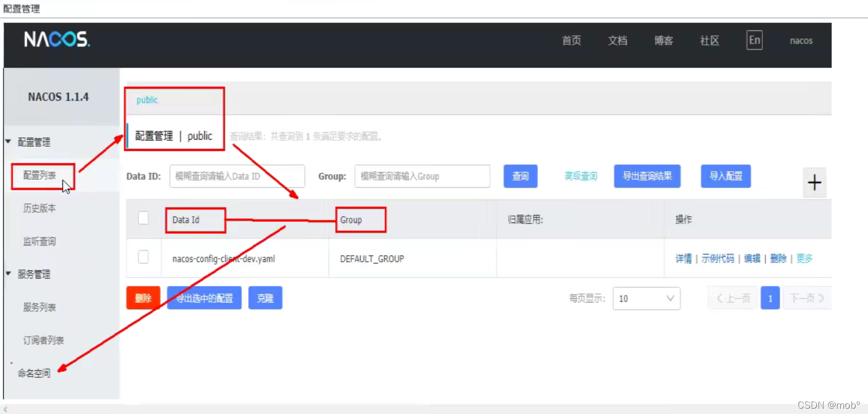The image size is (868, 414).
Task: Click nacos-config-client-dev.yaml Data Id cell
Action: [224, 259]
